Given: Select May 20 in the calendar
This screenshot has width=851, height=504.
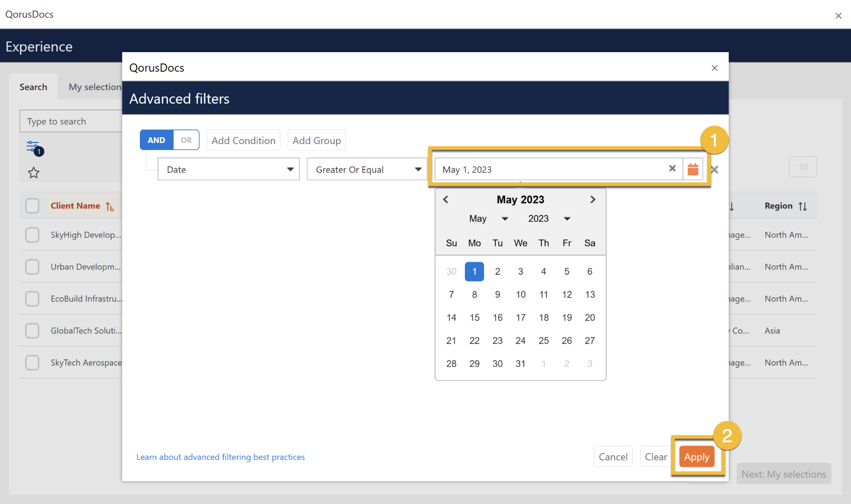Looking at the screenshot, I should pyautogui.click(x=590, y=317).
